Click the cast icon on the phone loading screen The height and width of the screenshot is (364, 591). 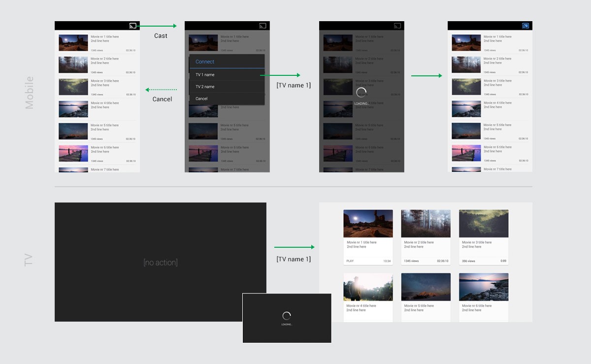coord(397,26)
